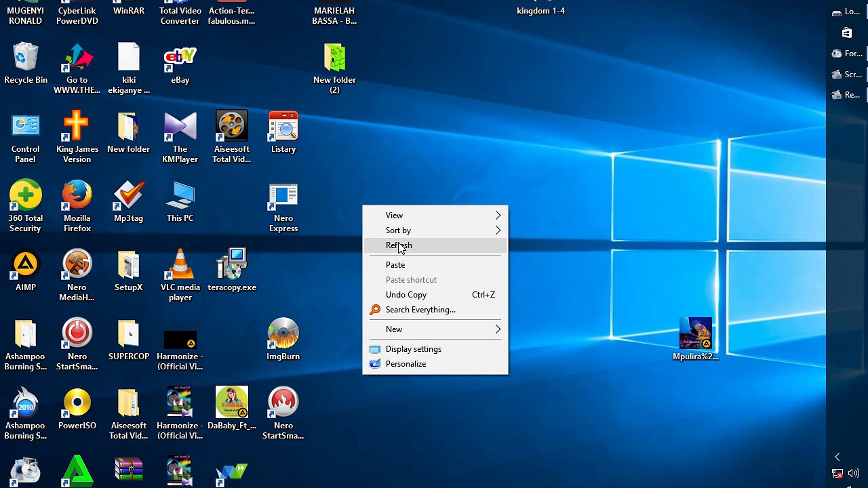Select the Nero StartSmart red power-button icon

[x=77, y=333]
